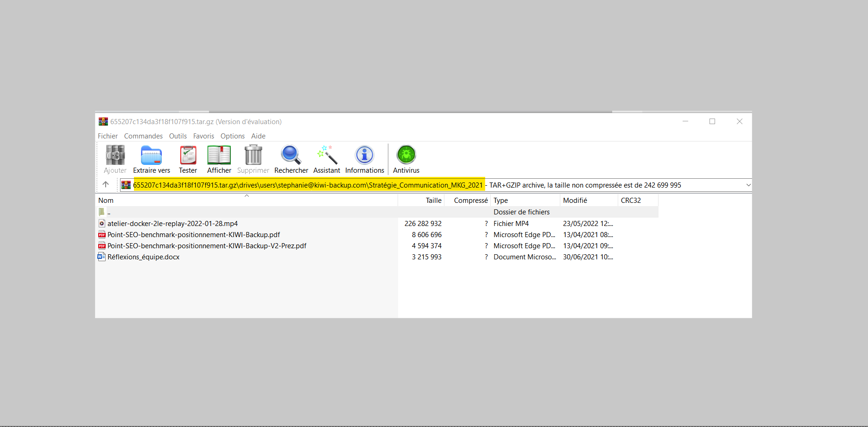Click size value 8 606 696
The width and height of the screenshot is (868, 427).
click(427, 235)
